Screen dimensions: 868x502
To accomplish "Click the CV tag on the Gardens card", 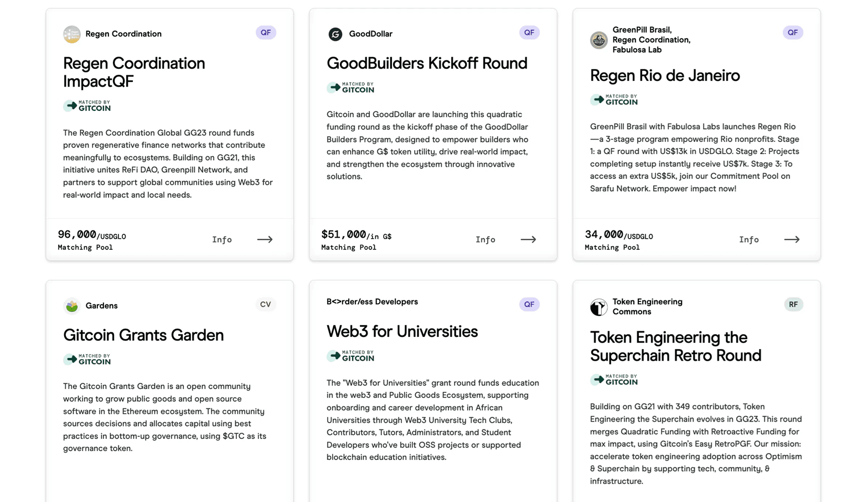I will [x=266, y=304].
